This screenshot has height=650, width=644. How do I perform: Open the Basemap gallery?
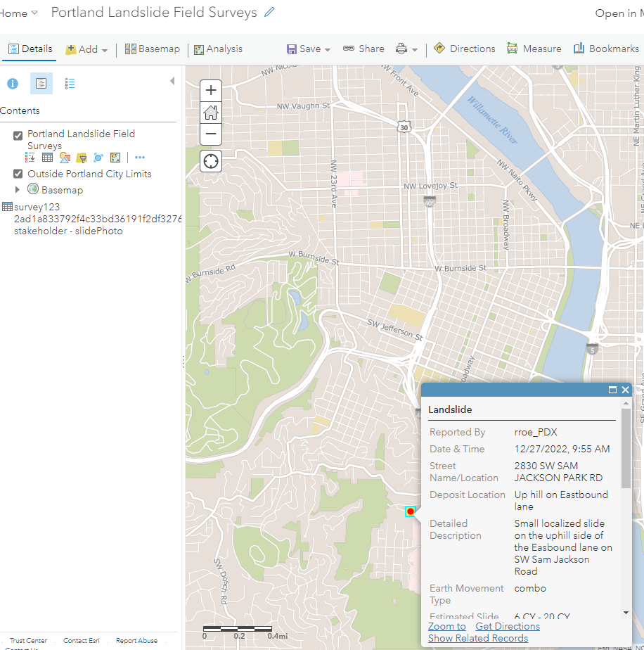[152, 49]
